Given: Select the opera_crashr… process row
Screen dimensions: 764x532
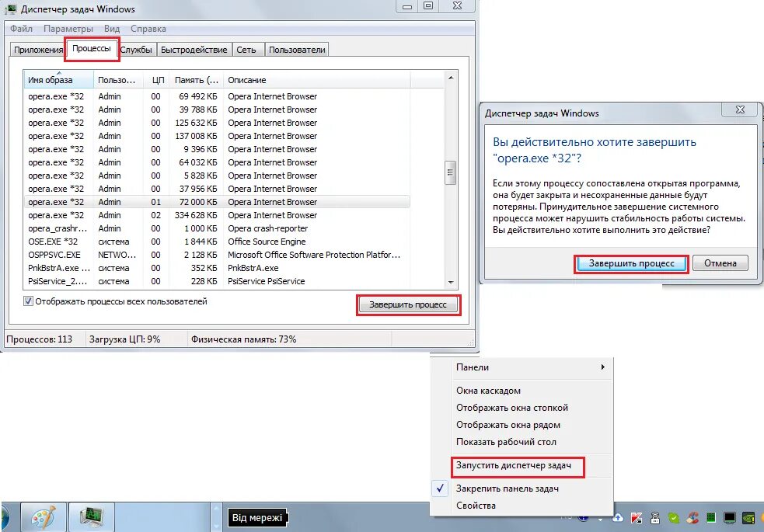Looking at the screenshot, I should tap(217, 228).
